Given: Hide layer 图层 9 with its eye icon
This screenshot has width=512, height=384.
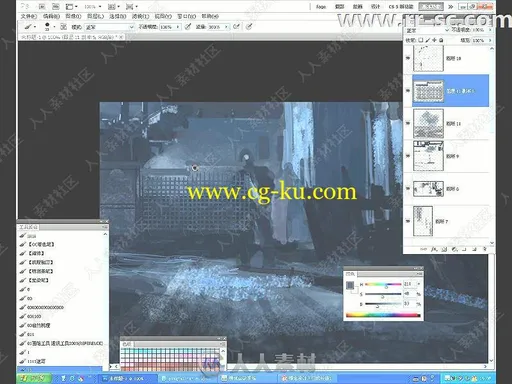Looking at the screenshot, I should (408, 156).
